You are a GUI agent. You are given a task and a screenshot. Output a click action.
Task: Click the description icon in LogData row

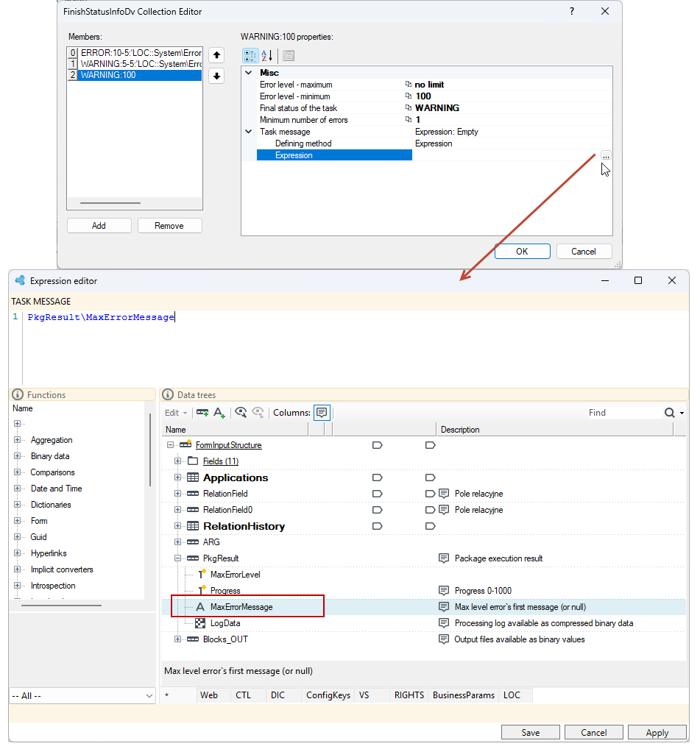pyautogui.click(x=444, y=623)
